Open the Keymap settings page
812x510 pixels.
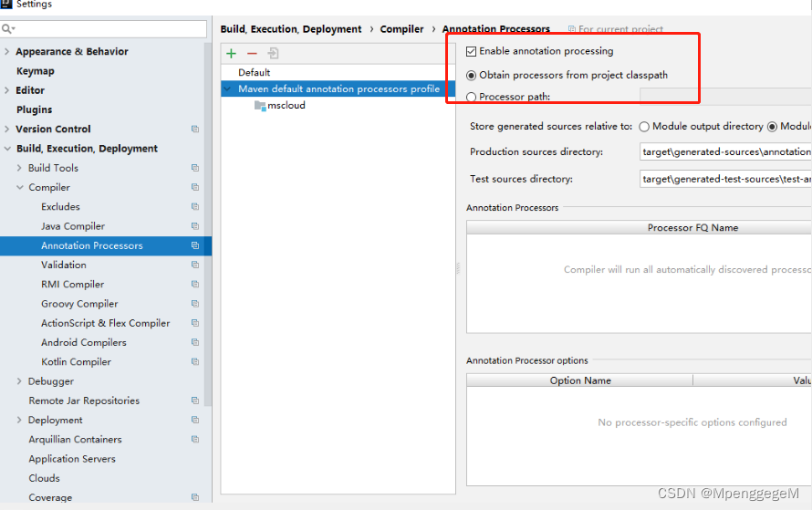(x=36, y=71)
